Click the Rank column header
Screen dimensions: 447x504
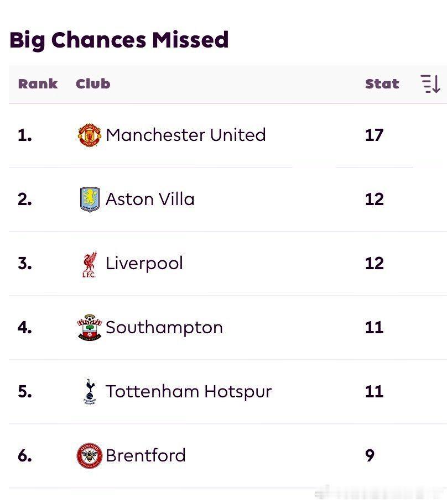click(x=38, y=84)
